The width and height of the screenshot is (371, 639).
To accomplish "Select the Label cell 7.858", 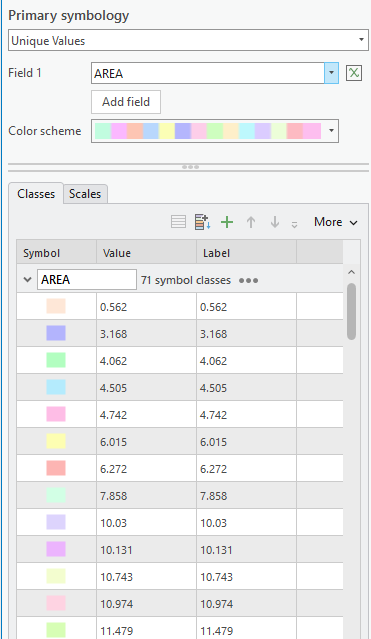I will coord(246,495).
